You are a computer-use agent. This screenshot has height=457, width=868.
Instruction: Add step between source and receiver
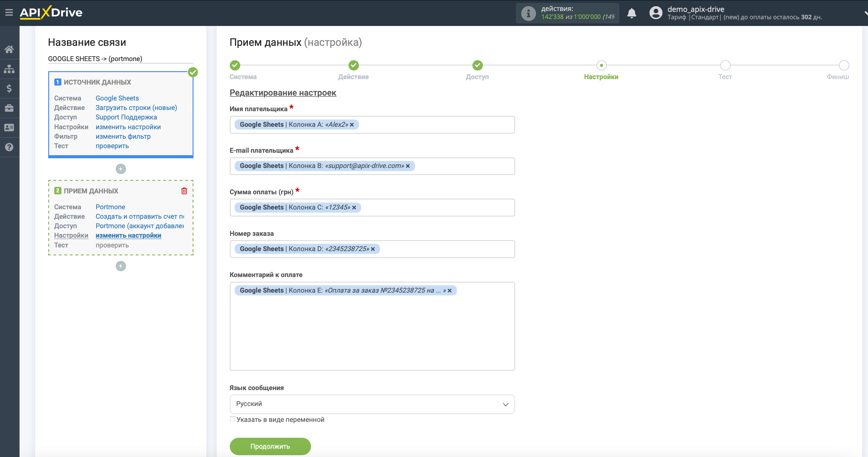(x=121, y=169)
